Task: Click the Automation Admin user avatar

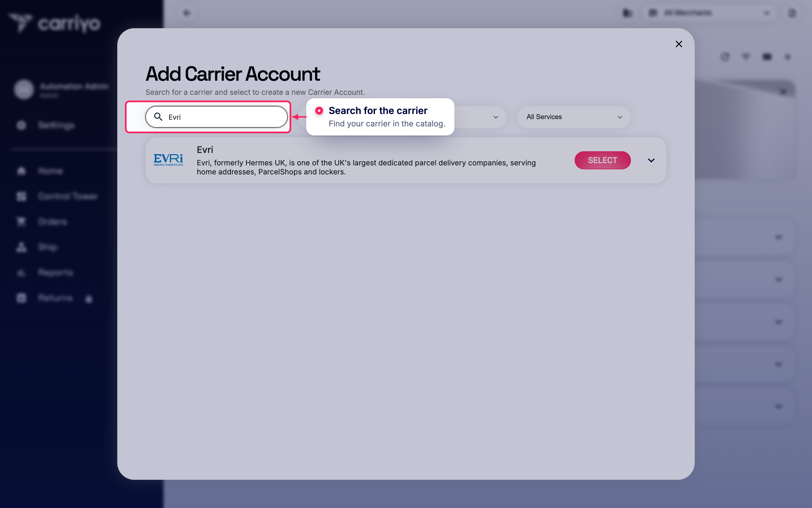Action: tap(24, 89)
